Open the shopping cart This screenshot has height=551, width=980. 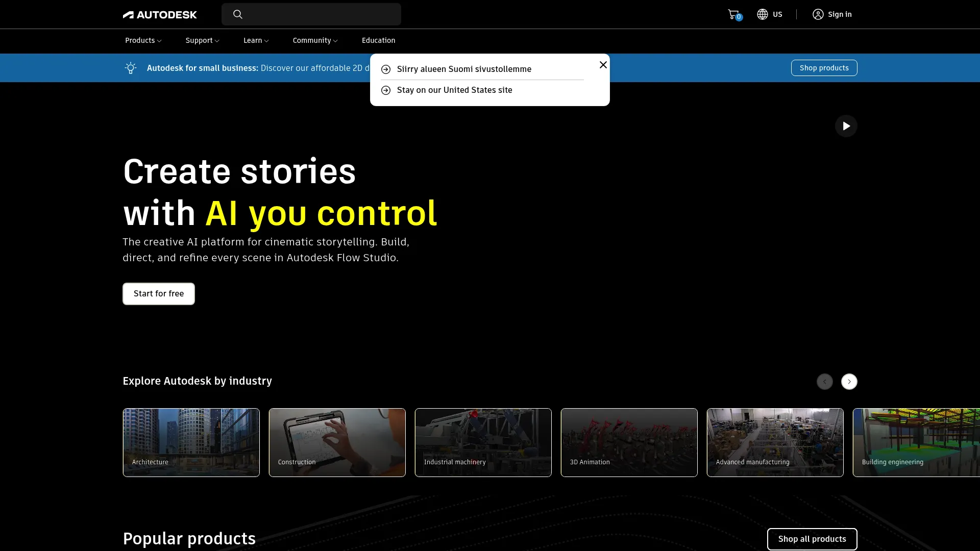[734, 14]
